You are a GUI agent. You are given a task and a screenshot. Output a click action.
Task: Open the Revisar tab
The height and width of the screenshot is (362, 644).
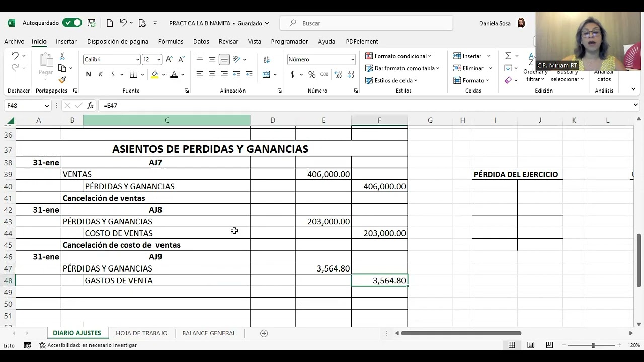pos(228,41)
